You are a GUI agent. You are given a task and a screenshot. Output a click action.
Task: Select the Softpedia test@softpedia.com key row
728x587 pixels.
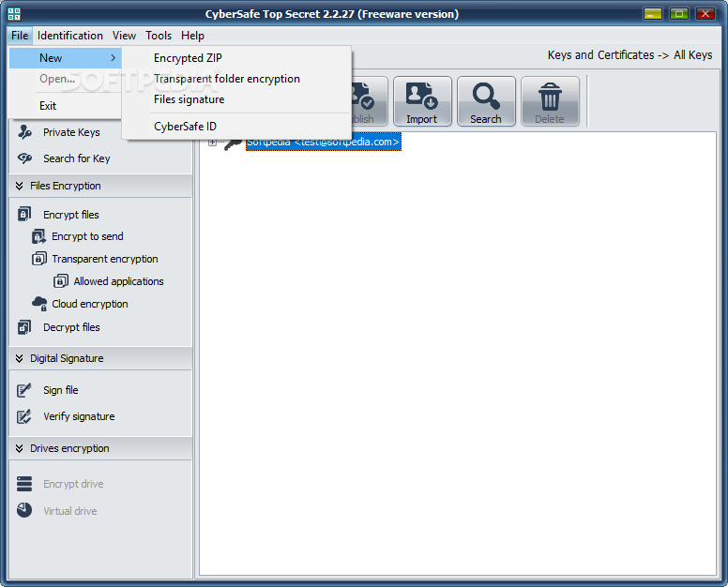click(323, 142)
